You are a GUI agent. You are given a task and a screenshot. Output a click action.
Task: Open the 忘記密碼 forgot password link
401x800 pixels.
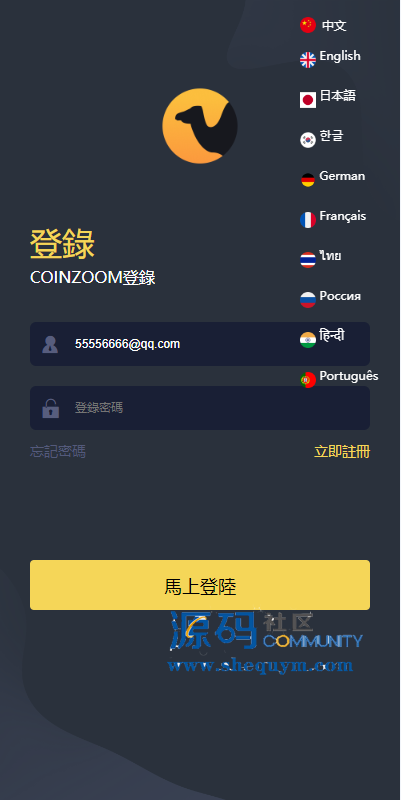pyautogui.click(x=58, y=452)
